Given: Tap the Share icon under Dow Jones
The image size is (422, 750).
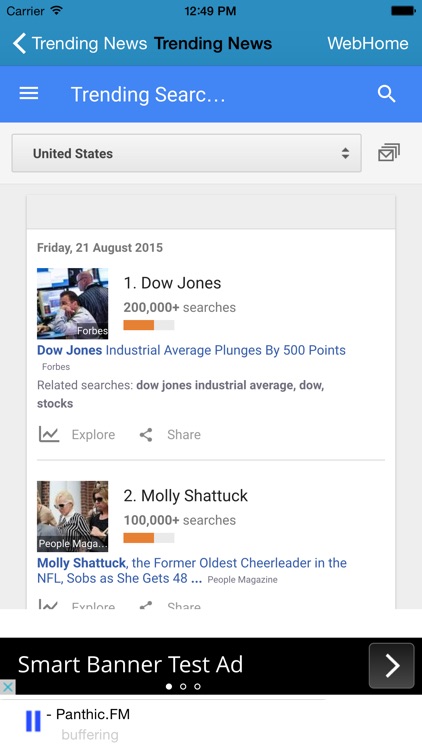Looking at the screenshot, I should coord(146,435).
